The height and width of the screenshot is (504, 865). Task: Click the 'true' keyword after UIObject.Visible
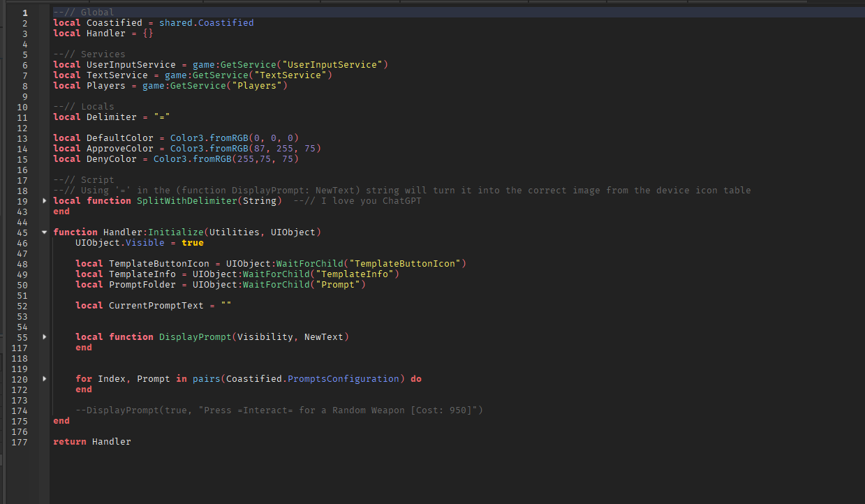(x=193, y=243)
